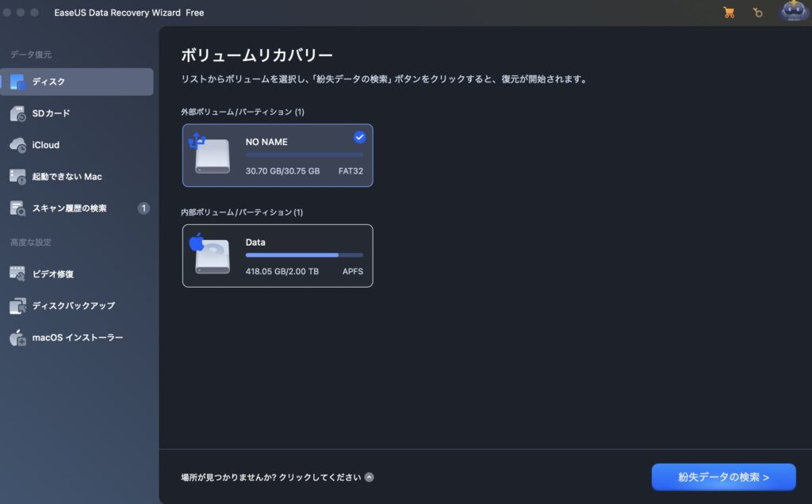Click the ビデオ修復 icon
812x504 pixels.
point(18,273)
